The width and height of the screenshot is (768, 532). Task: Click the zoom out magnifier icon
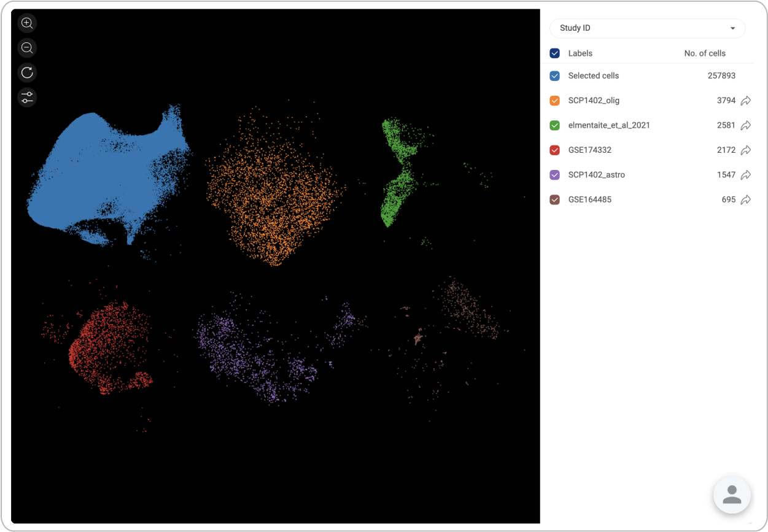pos(27,48)
